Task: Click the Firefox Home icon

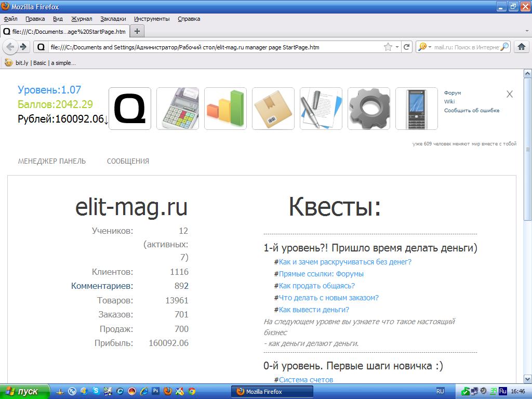Action: (521, 46)
